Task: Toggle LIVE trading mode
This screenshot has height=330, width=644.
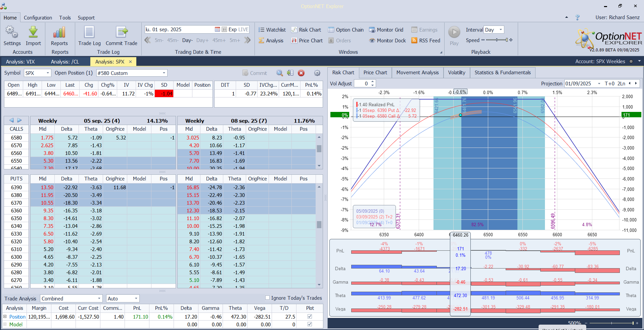Action: 243,30
